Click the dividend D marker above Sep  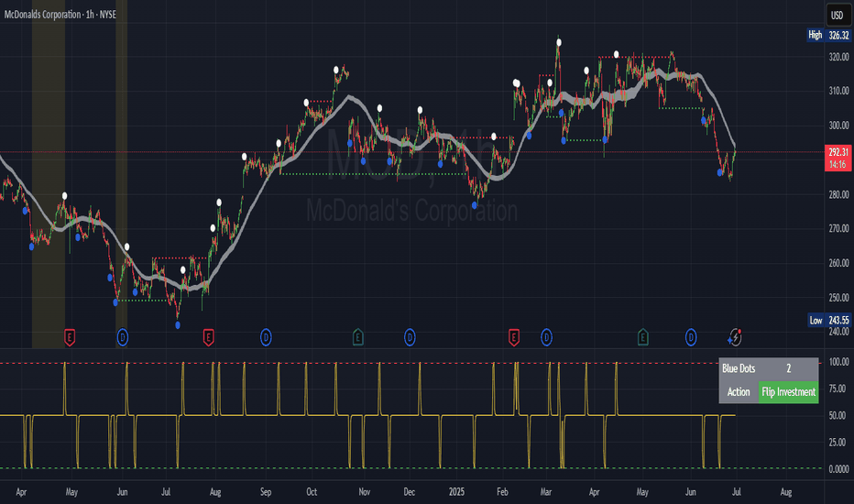(x=266, y=338)
